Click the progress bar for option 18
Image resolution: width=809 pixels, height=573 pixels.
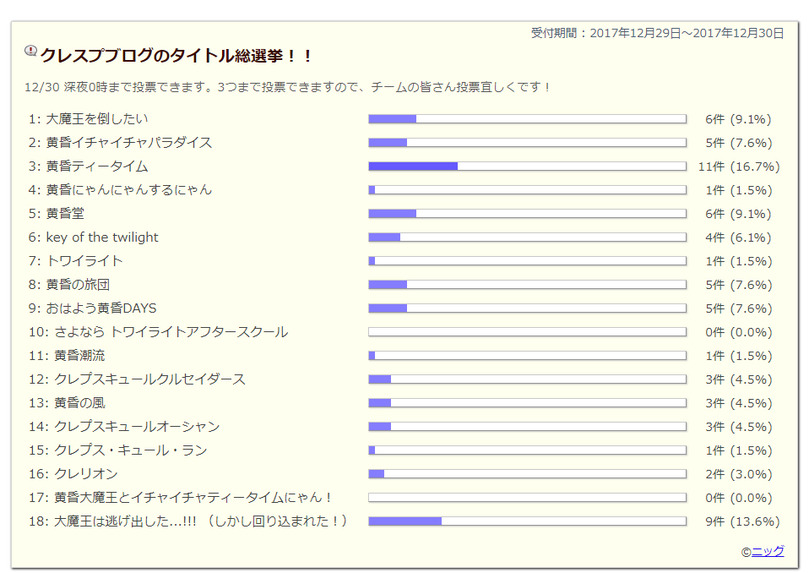point(527,521)
